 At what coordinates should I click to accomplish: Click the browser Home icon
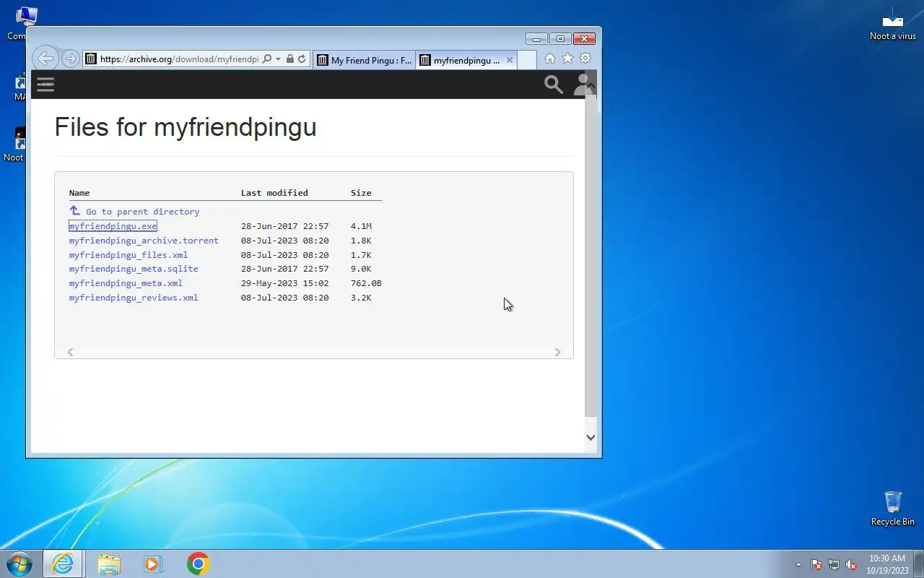pos(549,59)
